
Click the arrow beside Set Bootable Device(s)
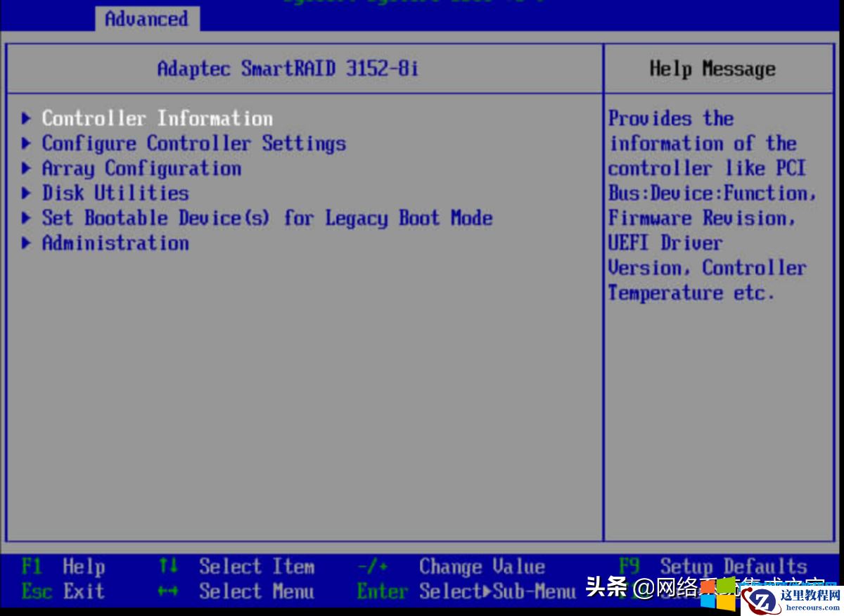[27, 218]
